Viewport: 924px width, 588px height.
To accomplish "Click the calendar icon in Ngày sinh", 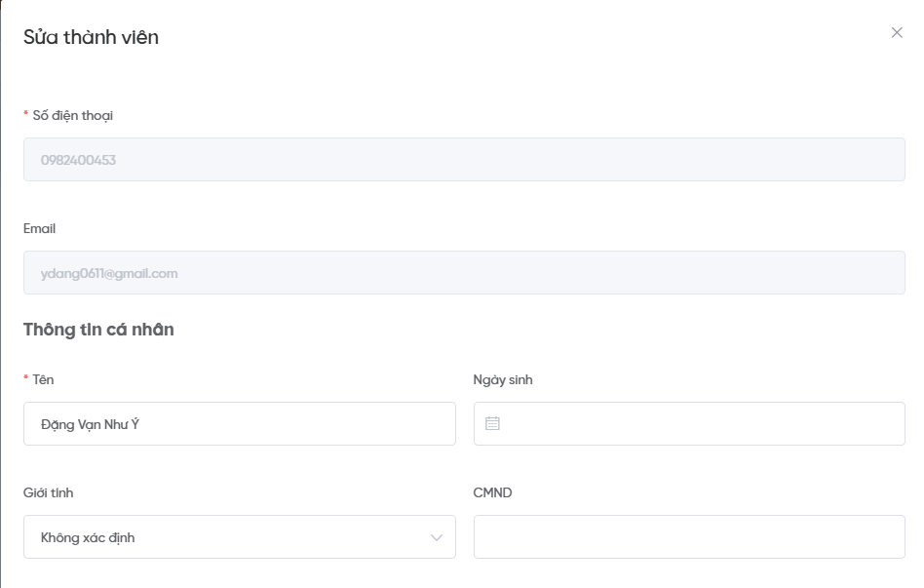I will [492, 424].
